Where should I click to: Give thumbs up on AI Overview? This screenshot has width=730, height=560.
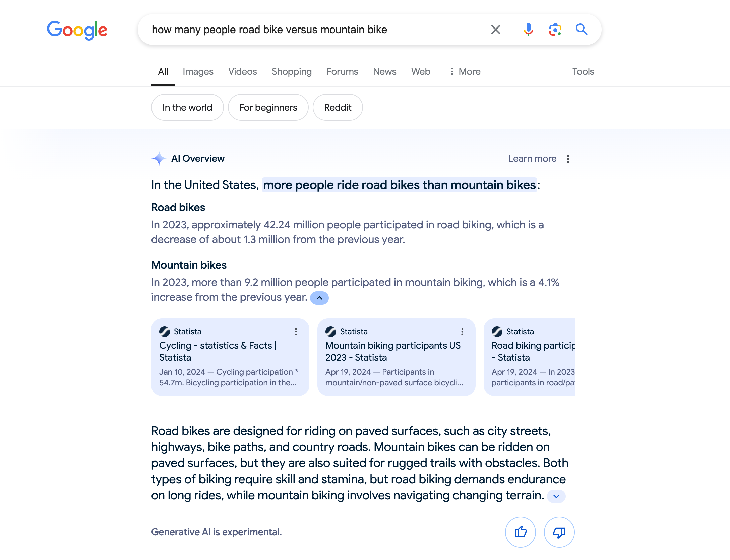click(520, 532)
